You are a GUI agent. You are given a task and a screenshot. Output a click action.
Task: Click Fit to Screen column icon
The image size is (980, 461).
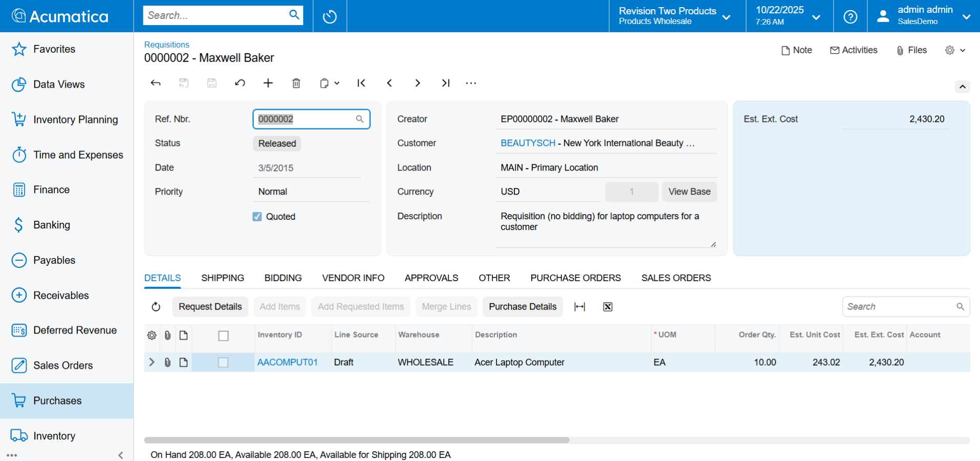click(579, 307)
